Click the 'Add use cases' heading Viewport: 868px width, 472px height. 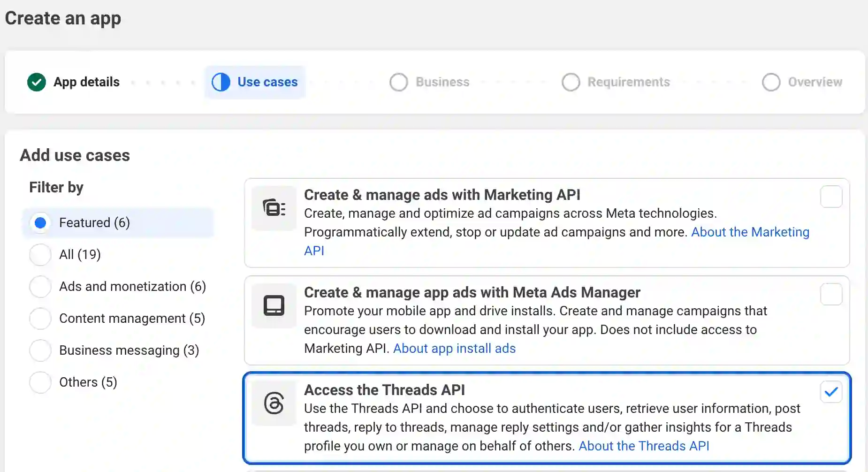tap(75, 155)
